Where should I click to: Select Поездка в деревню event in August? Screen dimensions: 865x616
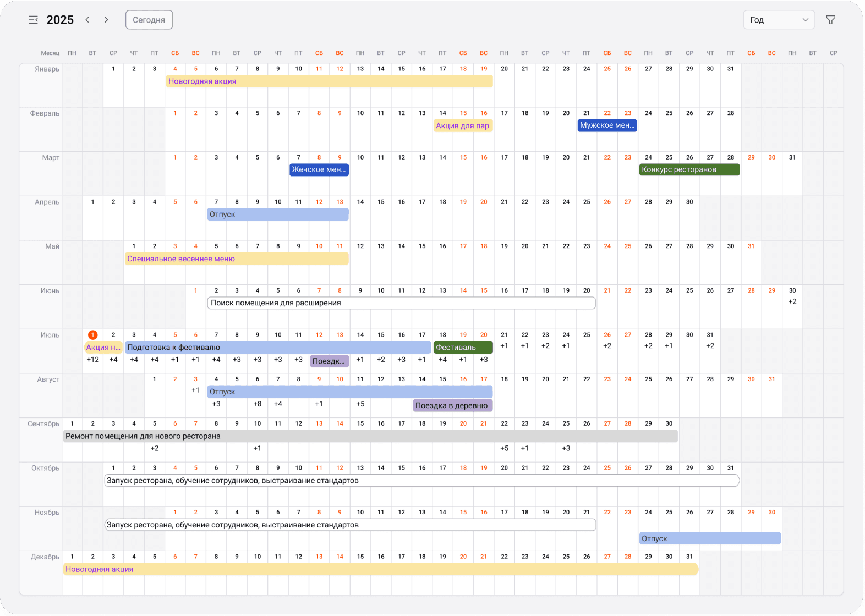tap(452, 406)
